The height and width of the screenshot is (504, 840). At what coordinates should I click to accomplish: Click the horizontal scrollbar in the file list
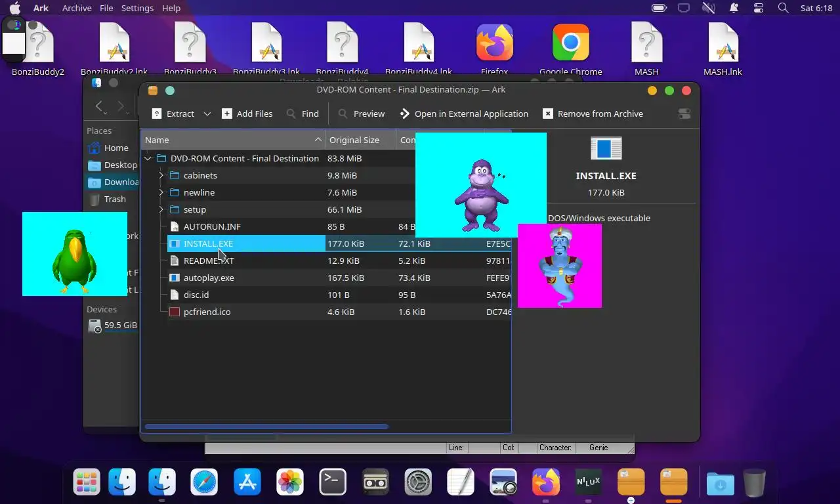(x=266, y=427)
